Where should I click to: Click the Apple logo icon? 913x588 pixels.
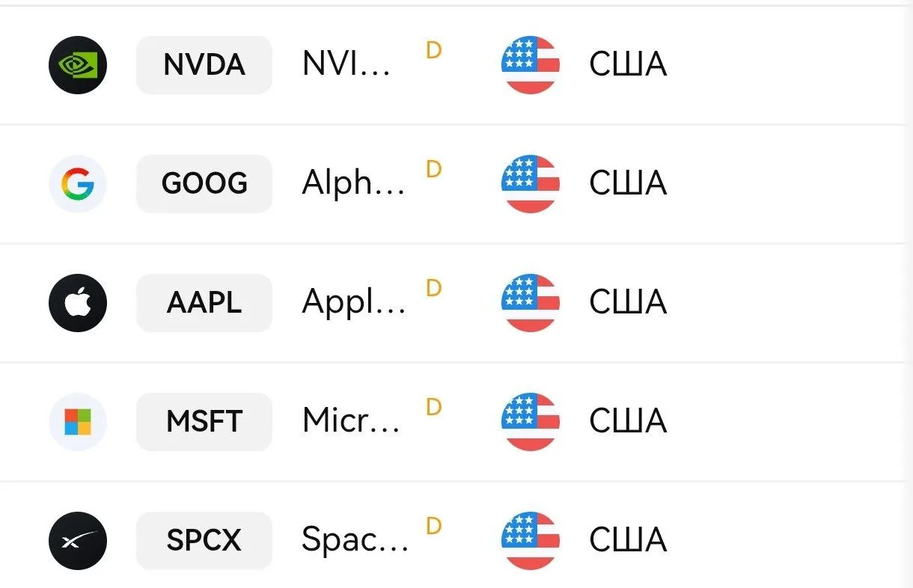pos(78,303)
